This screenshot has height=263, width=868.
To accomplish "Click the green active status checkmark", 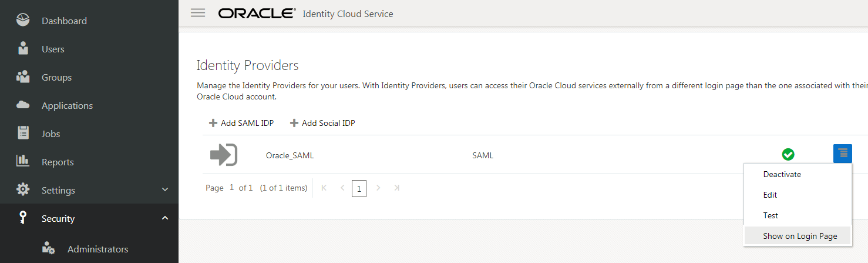I will (788, 155).
